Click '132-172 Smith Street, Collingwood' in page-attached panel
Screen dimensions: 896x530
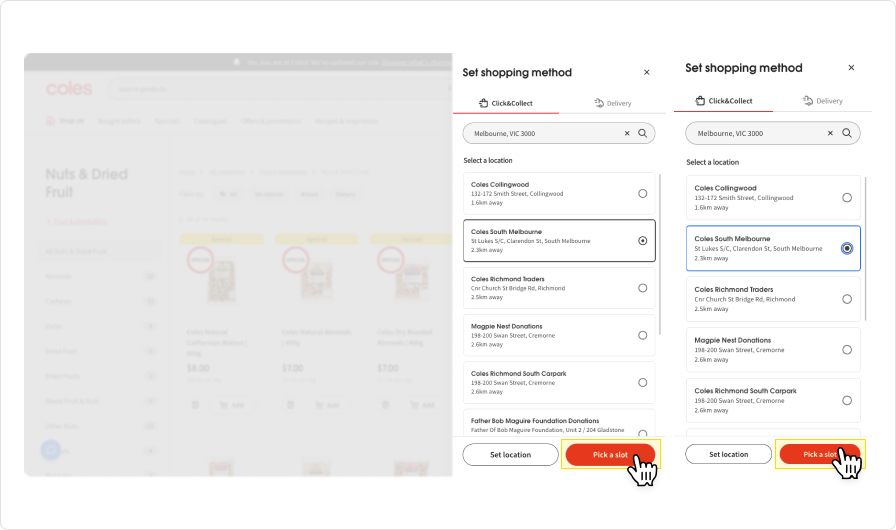[x=517, y=194]
